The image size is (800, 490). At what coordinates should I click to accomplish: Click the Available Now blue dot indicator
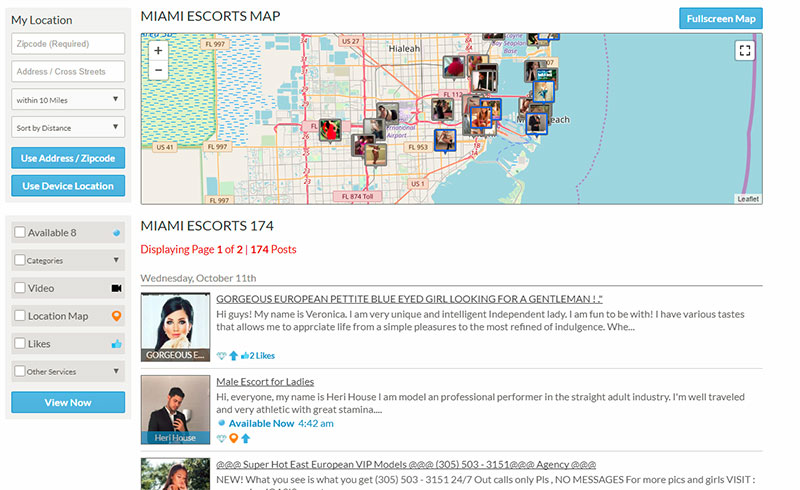coord(221,423)
